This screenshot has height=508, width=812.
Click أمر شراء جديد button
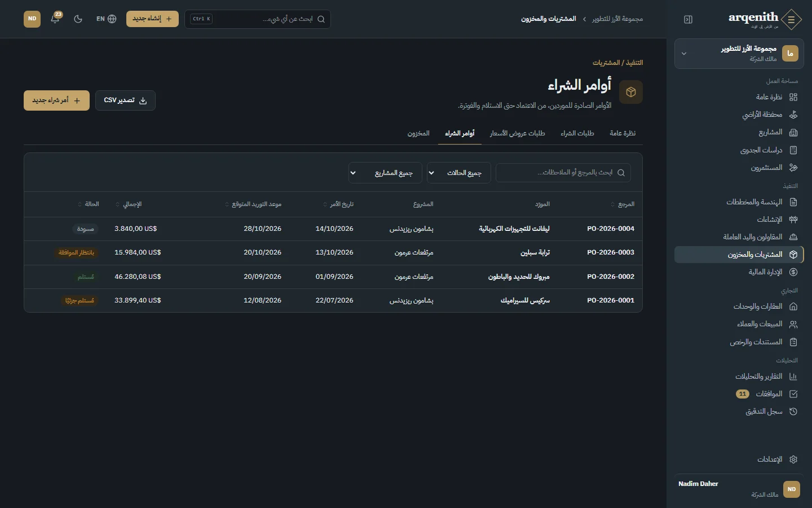pyautogui.click(x=56, y=100)
